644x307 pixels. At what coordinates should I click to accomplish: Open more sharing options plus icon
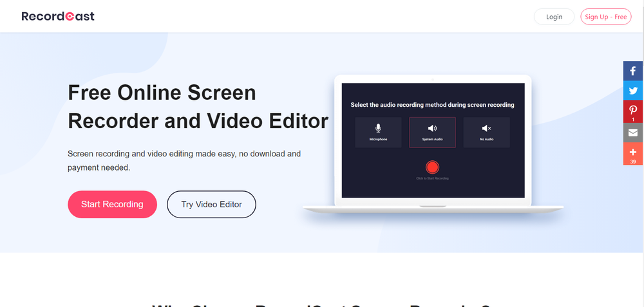(633, 154)
